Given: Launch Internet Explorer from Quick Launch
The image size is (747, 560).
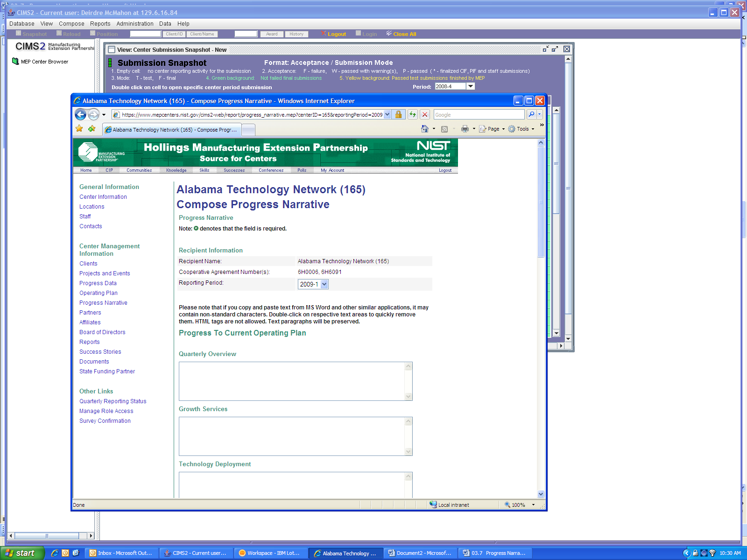Looking at the screenshot, I should (x=55, y=553).
